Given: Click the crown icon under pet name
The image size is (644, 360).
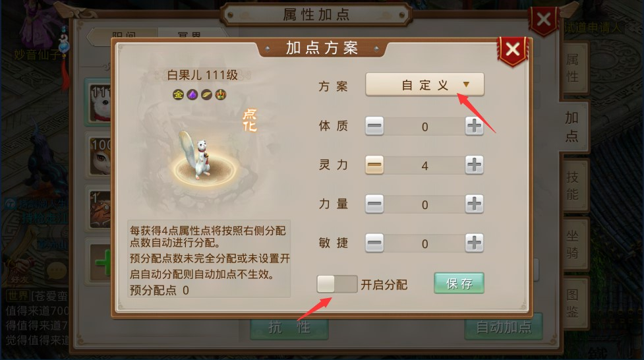Looking at the screenshot, I should tap(221, 95).
